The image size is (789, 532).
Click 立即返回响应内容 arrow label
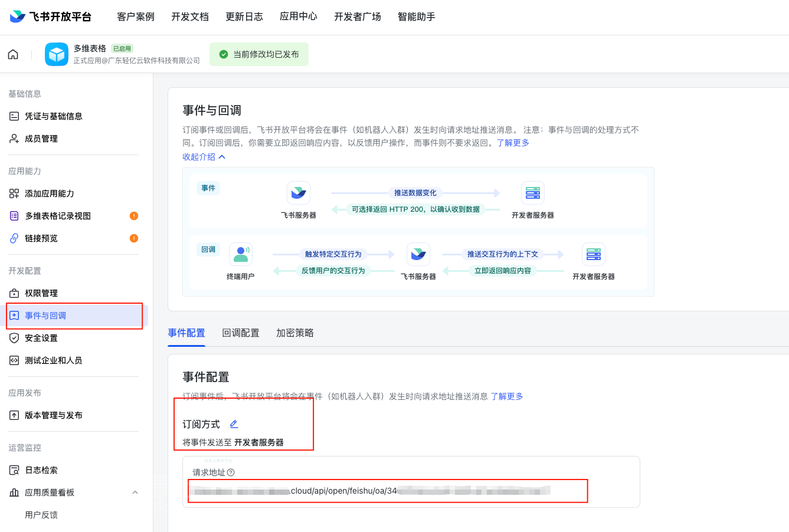click(x=503, y=271)
